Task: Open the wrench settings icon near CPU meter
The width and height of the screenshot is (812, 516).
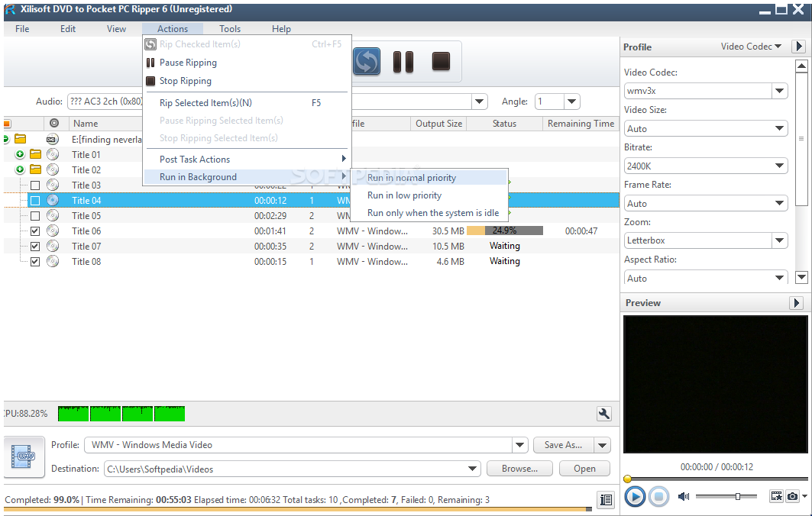Action: pyautogui.click(x=603, y=414)
